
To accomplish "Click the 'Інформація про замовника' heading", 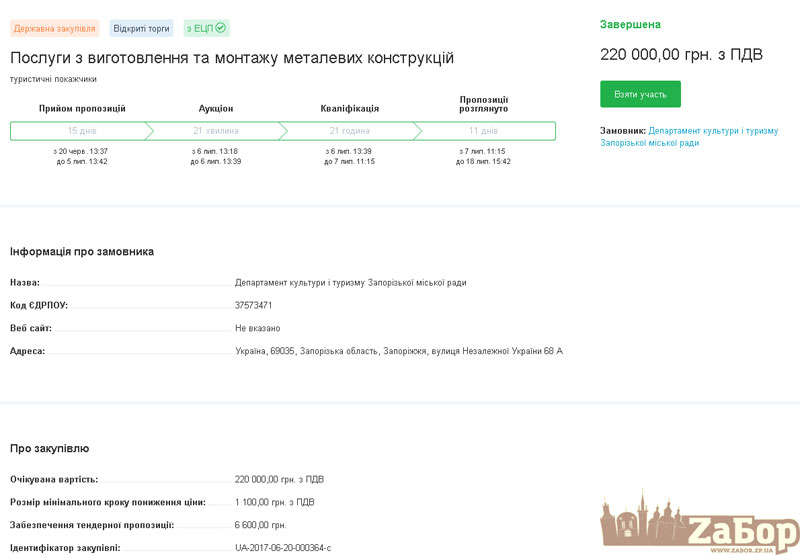I will (82, 251).
